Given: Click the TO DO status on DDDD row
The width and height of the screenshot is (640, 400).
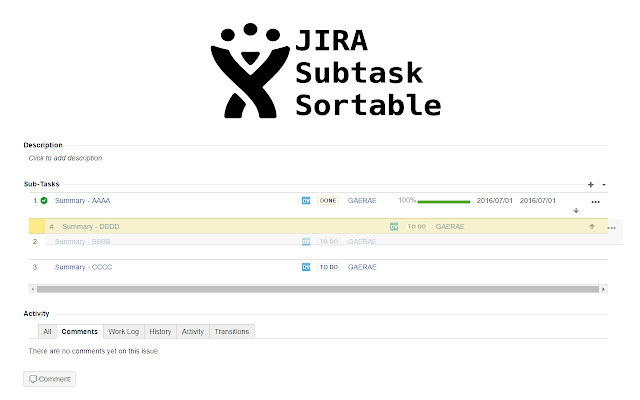Looking at the screenshot, I should point(417,227).
